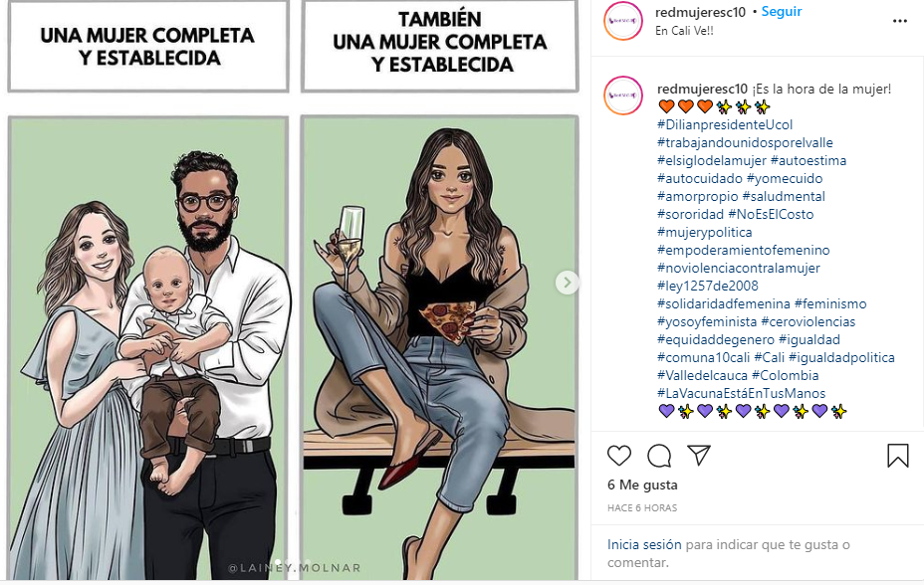Open comments with the speech bubble icon
Viewport: 924px width, 585px height.
(x=659, y=456)
